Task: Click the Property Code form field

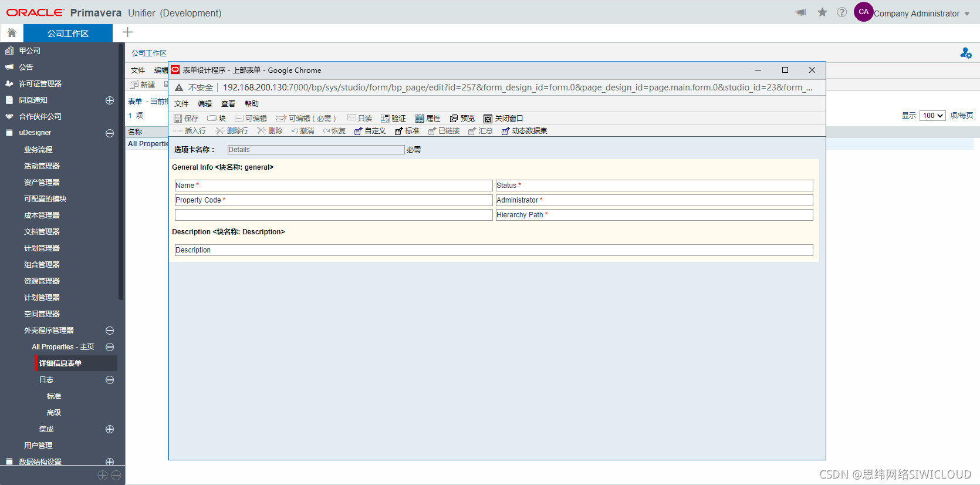Action: pos(333,200)
